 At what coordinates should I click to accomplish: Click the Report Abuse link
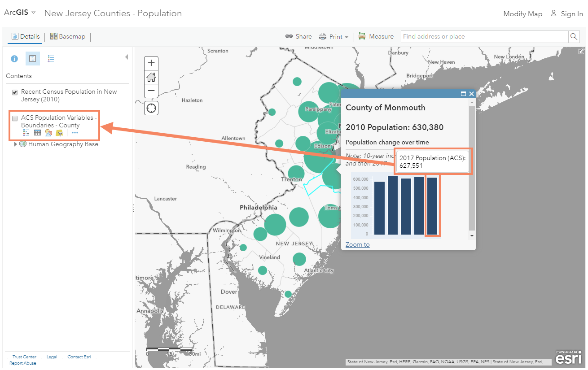(x=22, y=363)
